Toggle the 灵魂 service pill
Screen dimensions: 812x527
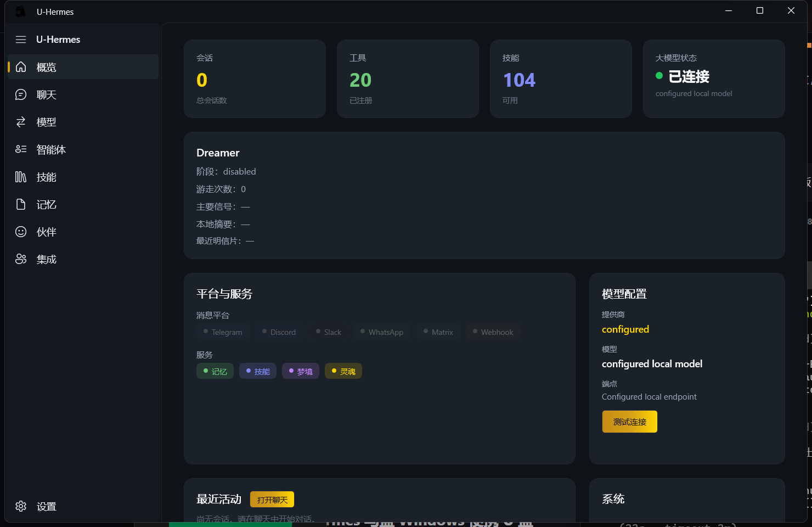[343, 371]
